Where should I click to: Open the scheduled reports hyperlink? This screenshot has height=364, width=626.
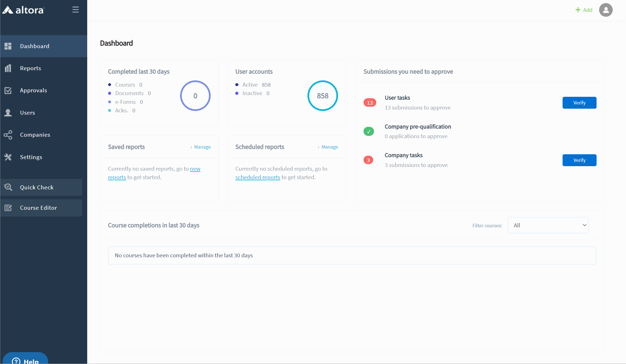coord(258,177)
